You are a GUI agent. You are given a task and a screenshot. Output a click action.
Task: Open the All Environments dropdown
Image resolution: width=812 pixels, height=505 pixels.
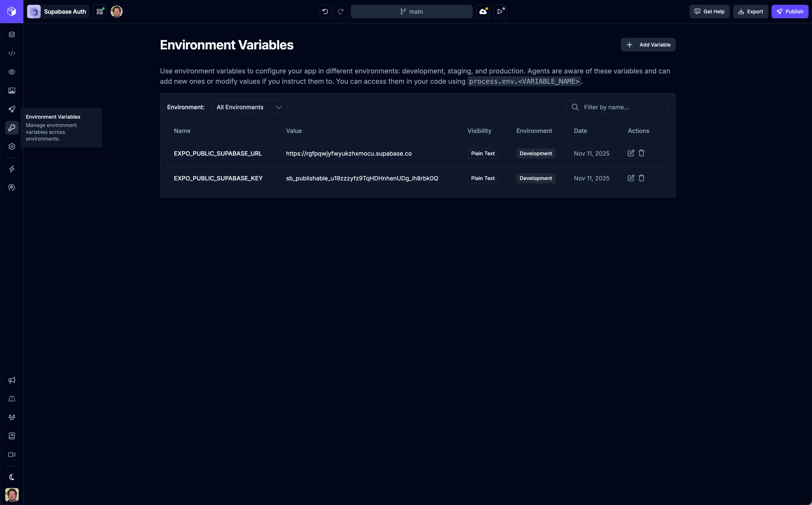coord(249,107)
